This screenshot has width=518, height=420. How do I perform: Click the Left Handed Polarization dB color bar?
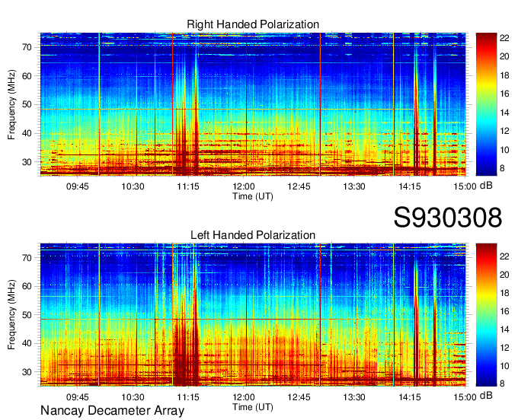coord(486,314)
